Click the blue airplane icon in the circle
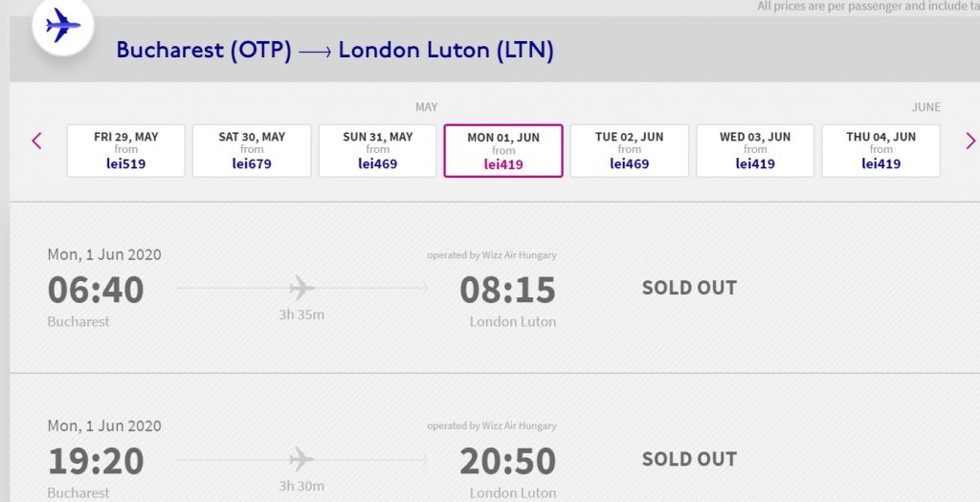The height and width of the screenshot is (502, 980). pos(63,26)
